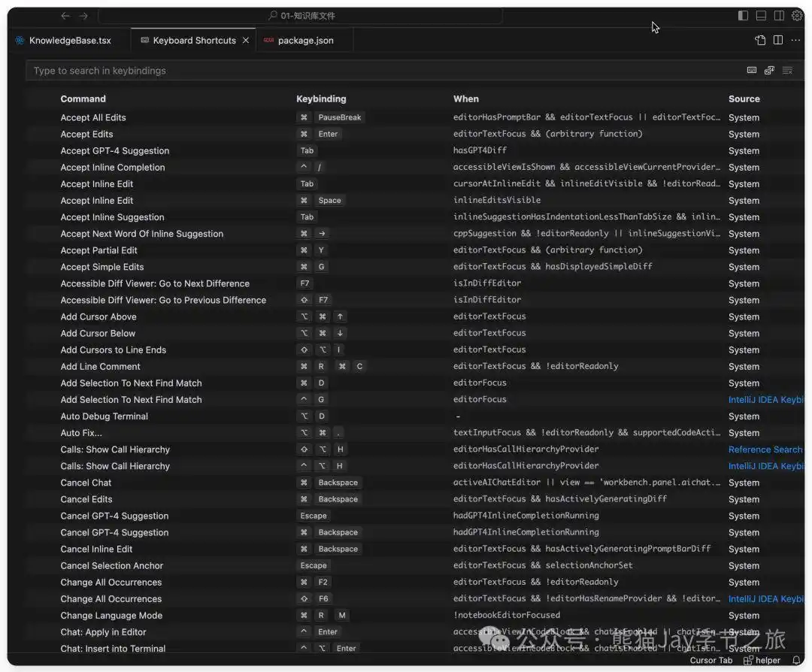
Task: Split the editor using the split icon
Action: (x=777, y=41)
